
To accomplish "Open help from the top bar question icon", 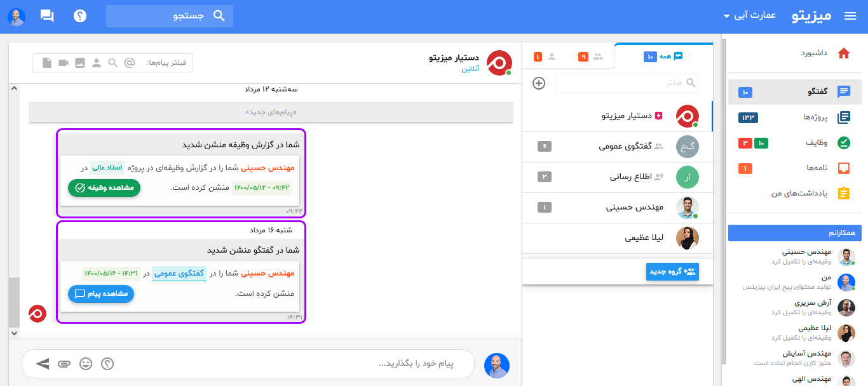I will point(80,16).
